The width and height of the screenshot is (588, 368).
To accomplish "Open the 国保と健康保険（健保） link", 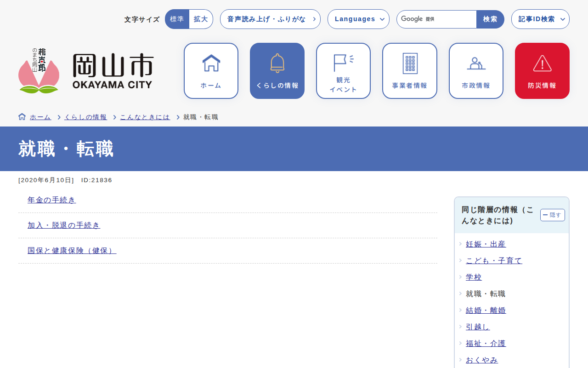I will point(72,251).
